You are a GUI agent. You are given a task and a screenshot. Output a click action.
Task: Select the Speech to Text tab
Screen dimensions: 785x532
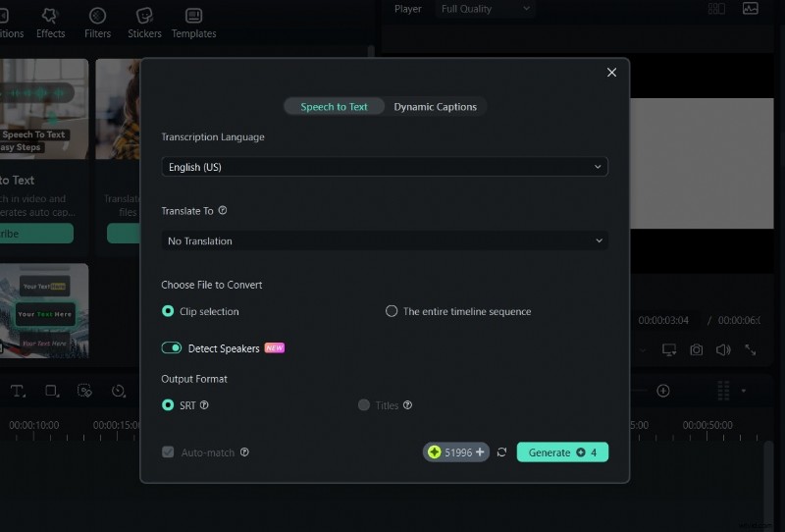[334, 107]
